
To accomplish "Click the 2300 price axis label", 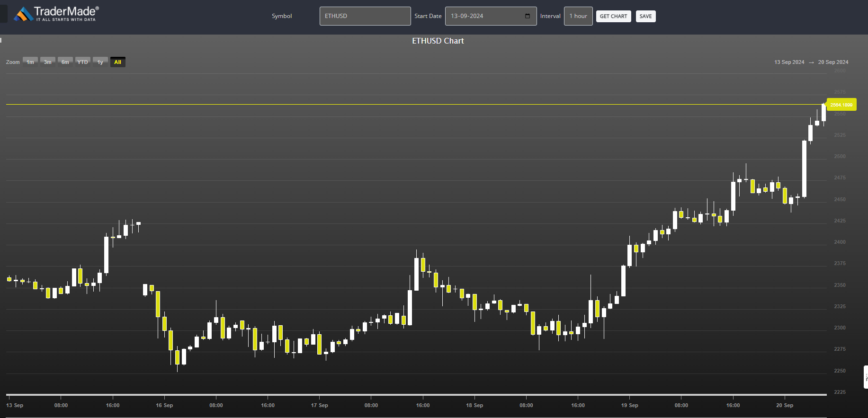I will pos(840,328).
